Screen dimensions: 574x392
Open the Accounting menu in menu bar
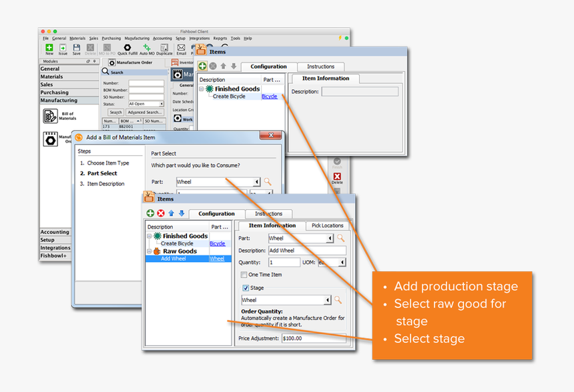tap(162, 39)
